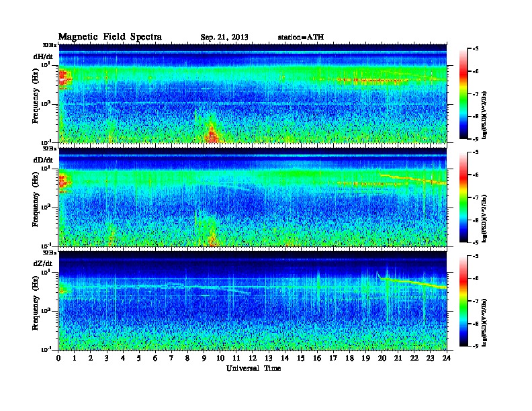Screen dimensions: 532x411
Task: Click hour 15 on the time axis
Action: tap(302, 358)
